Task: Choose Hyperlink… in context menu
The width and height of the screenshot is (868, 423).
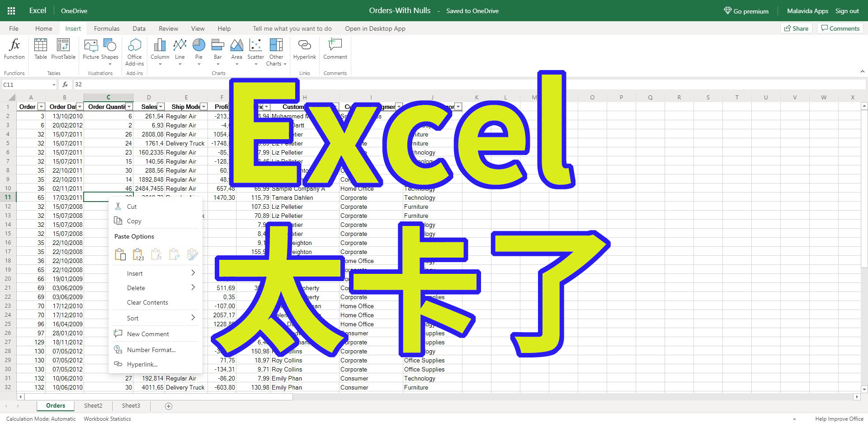Action: pyautogui.click(x=142, y=364)
